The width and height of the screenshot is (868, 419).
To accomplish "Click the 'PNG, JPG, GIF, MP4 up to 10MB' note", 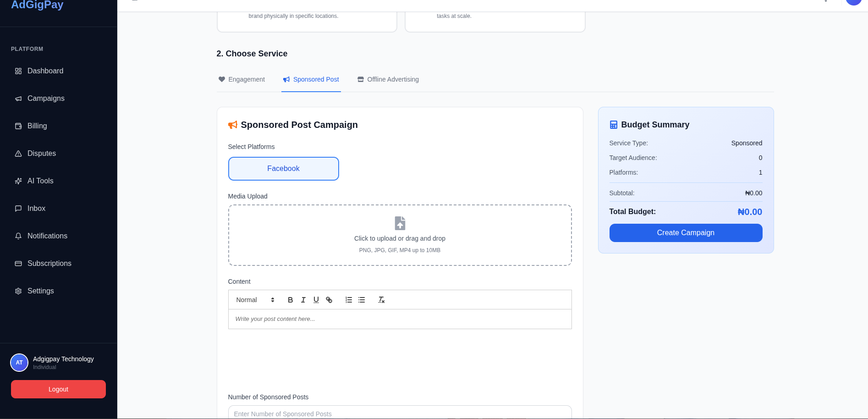I will click(400, 250).
